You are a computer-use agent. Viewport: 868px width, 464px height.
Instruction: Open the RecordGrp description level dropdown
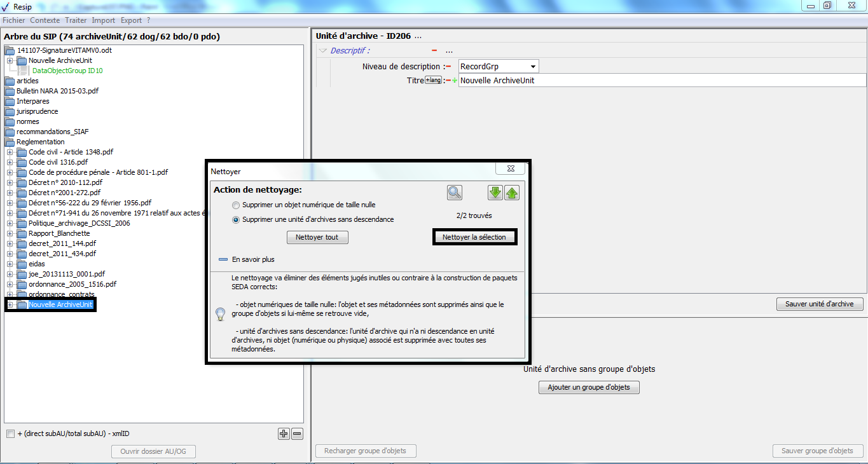coord(532,67)
